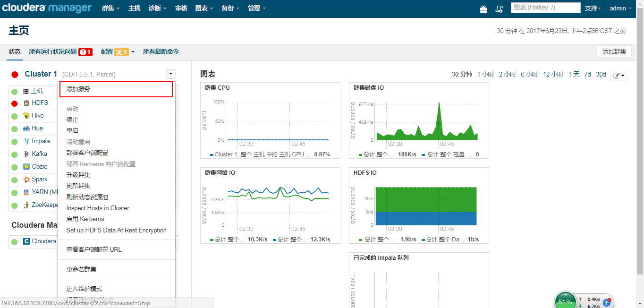Select 停止 in the cluster menu

pyautogui.click(x=72, y=120)
